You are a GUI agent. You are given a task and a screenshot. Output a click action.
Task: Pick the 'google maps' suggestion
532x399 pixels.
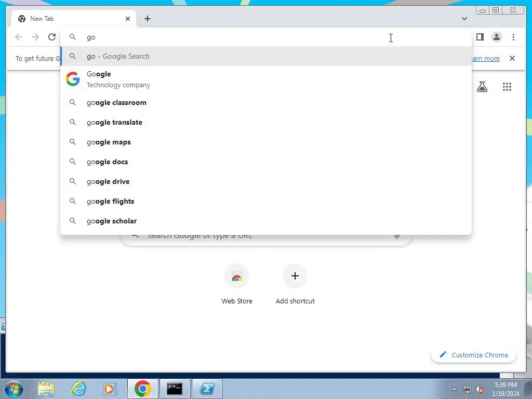coord(266,142)
